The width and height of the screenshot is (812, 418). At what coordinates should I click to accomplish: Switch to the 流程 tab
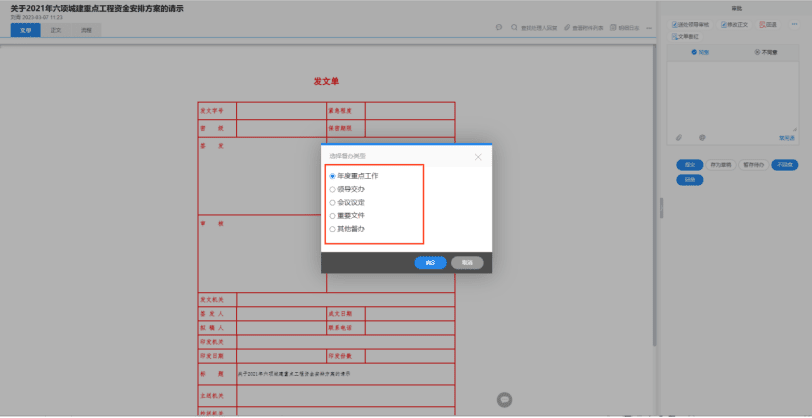click(x=86, y=30)
